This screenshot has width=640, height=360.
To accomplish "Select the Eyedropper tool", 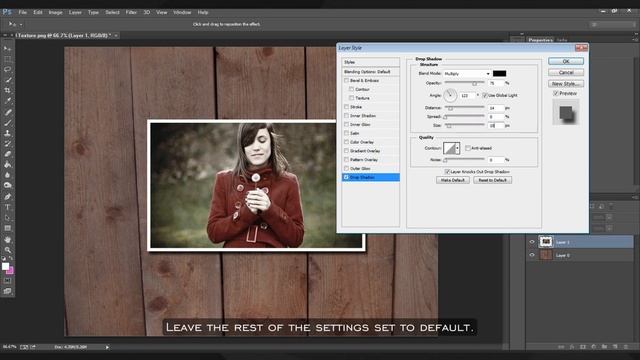I will (7, 101).
